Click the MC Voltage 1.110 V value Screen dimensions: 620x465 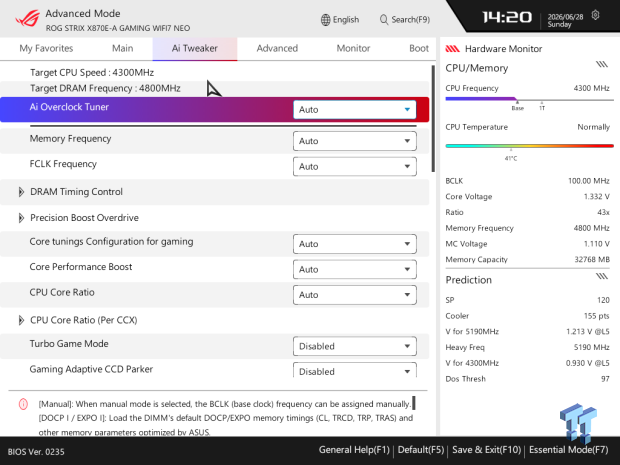pyautogui.click(x=597, y=244)
